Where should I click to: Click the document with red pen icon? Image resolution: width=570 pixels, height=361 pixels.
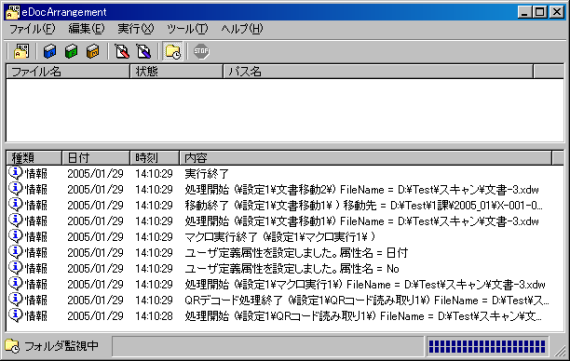(122, 51)
